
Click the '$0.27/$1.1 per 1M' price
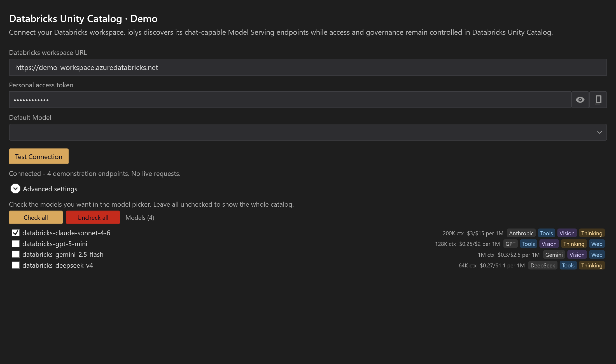pos(502,265)
